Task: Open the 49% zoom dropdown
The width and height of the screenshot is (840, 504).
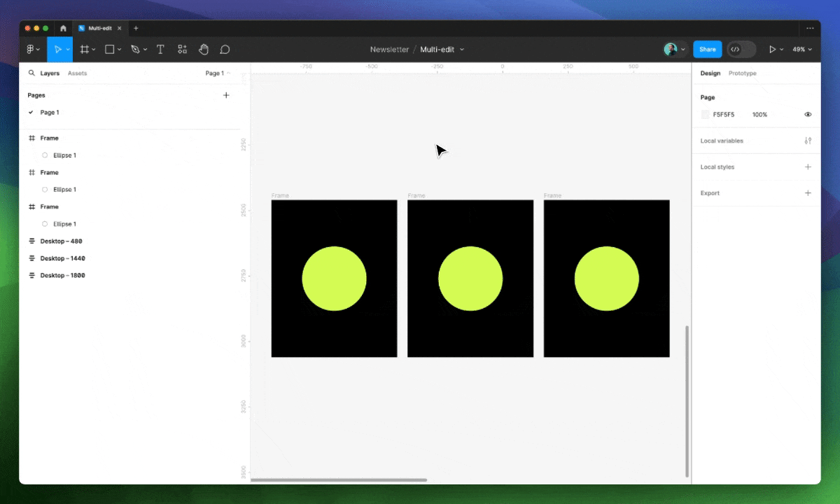Action: [x=802, y=50]
